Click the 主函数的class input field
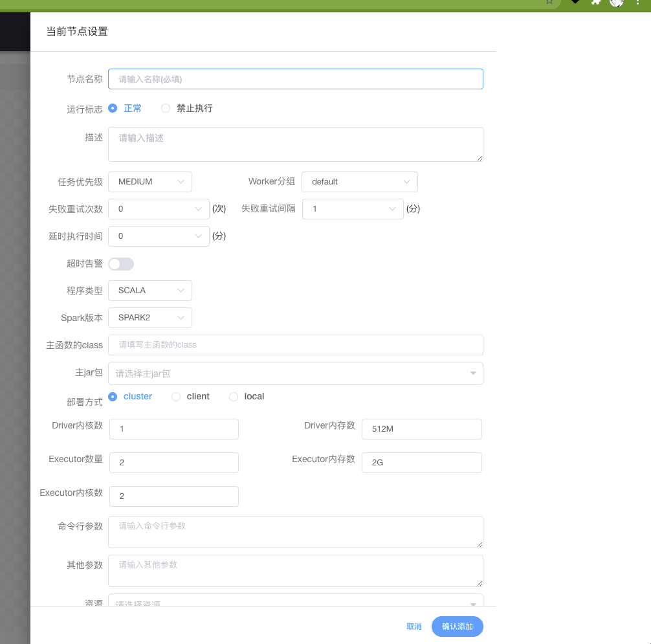651x644 pixels. click(295, 345)
